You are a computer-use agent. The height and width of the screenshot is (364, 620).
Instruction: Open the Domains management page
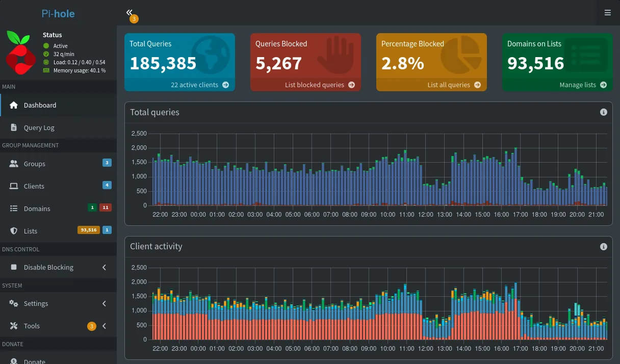point(58,209)
